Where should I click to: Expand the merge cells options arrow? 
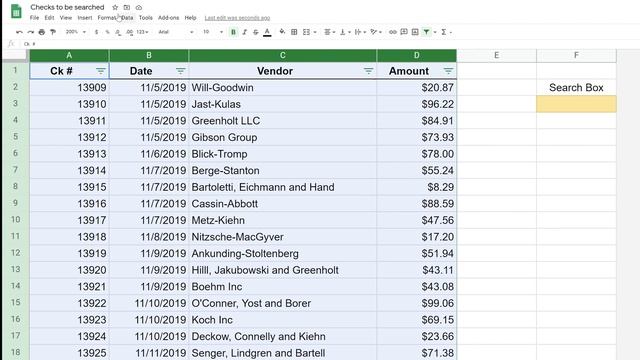point(315,32)
